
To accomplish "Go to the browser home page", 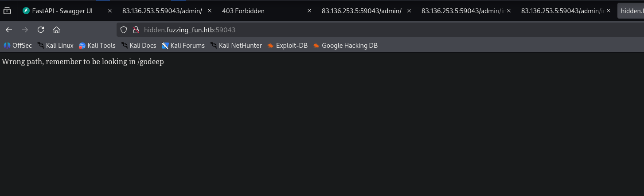I will [56, 30].
